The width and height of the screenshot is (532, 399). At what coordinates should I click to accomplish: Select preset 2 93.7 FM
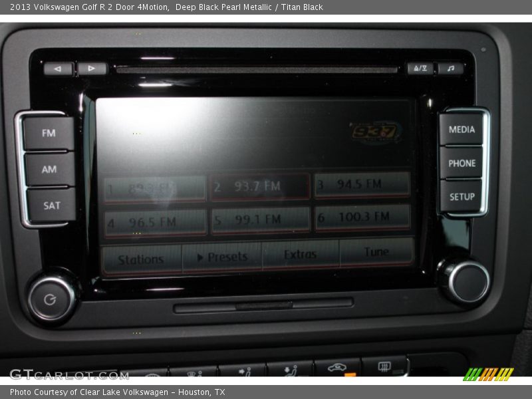coord(259,187)
